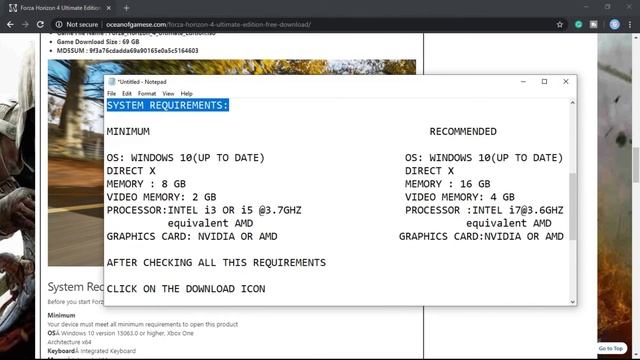Click Architecture x64 text on webpage
The height and width of the screenshot is (360, 640).
coord(69,342)
